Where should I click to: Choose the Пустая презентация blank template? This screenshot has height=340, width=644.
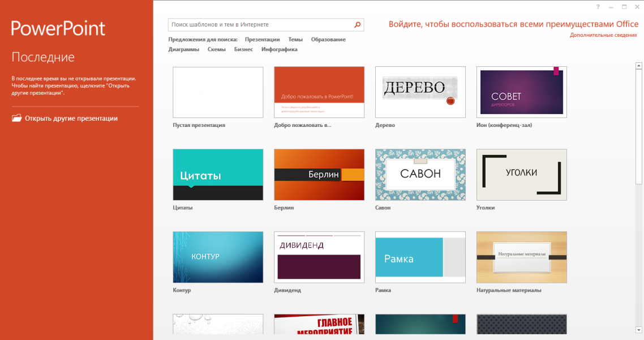(x=218, y=92)
